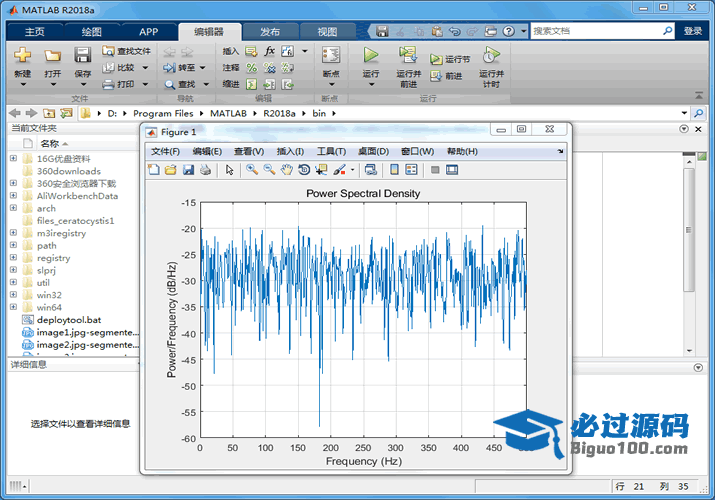Click the Login (登录) button
715x500 pixels.
(693, 31)
